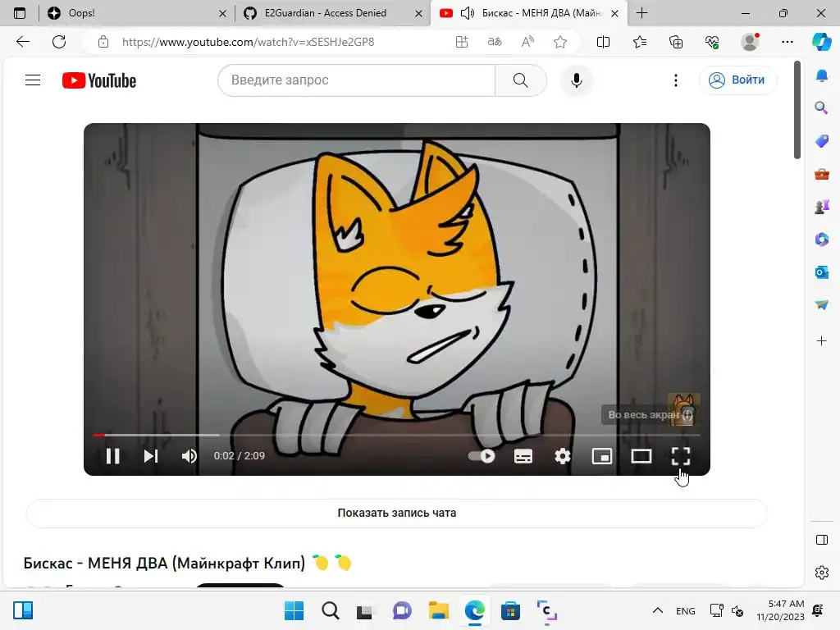Open Edge 'Settings and more' menu
Image resolution: width=840 pixels, height=630 pixels.
(x=787, y=42)
